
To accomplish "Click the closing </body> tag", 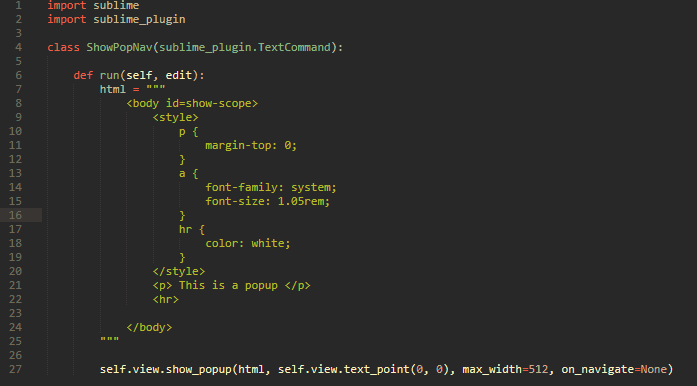I will (x=149, y=327).
